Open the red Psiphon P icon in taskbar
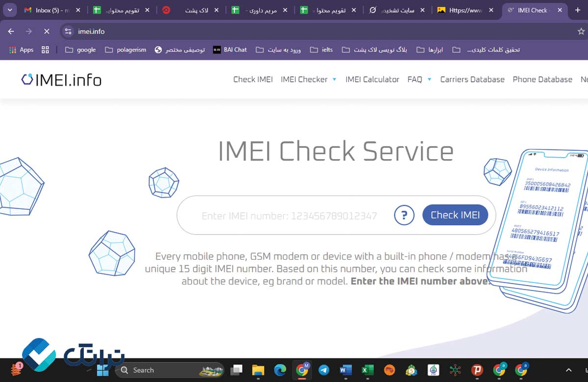588x382 pixels. [477, 370]
